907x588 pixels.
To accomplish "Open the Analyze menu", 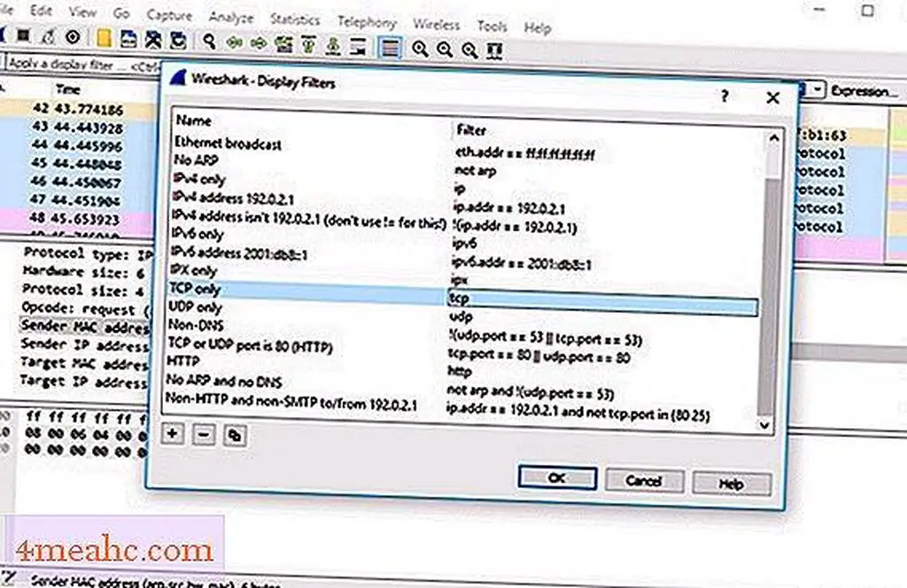I will pyautogui.click(x=231, y=18).
